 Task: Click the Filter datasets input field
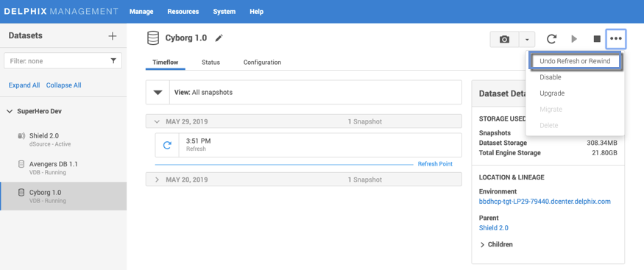click(63, 61)
